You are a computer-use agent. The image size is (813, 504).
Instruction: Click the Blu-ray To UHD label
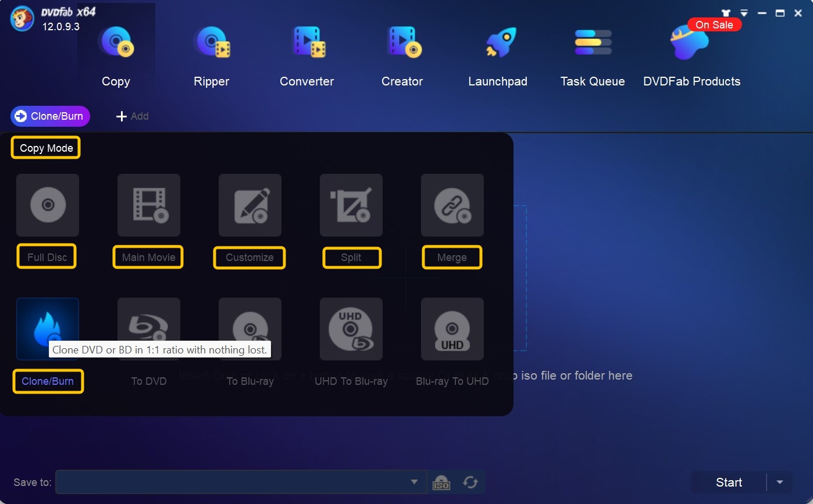click(452, 381)
